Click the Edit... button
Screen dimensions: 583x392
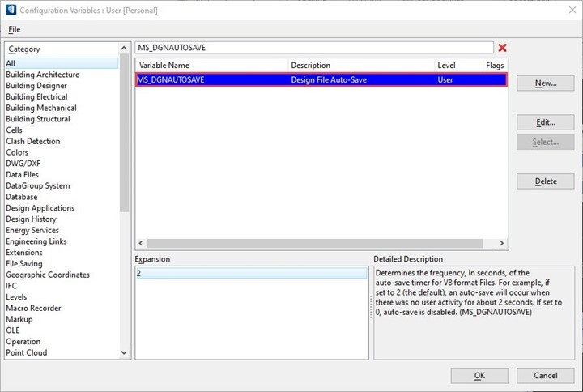[546, 122]
